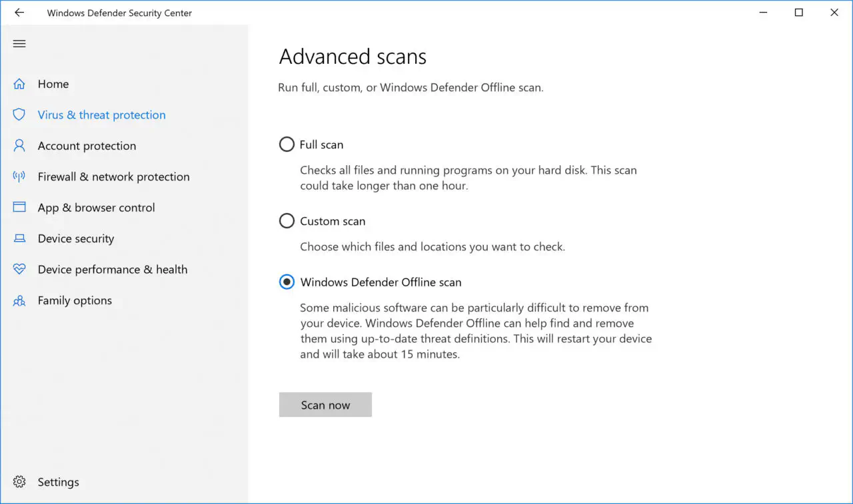
Task: Close the Security Center window
Action: (x=834, y=13)
